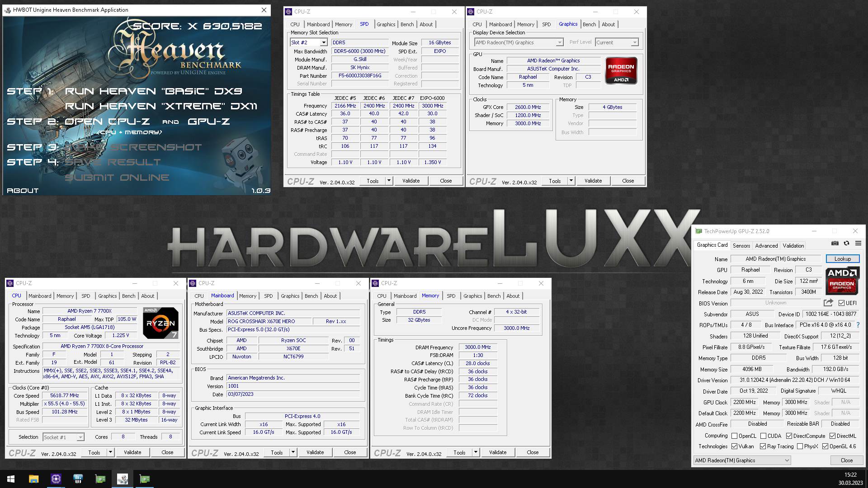868x488 pixels.
Task: Open the Windows Start menu
Action: point(11,479)
